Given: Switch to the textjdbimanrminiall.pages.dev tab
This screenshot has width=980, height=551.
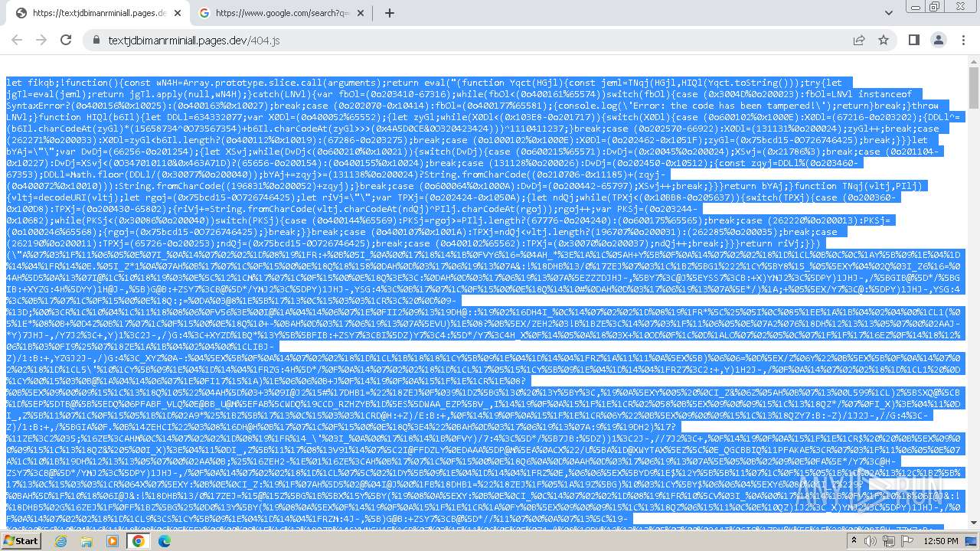Looking at the screenshot, I should tap(97, 13).
